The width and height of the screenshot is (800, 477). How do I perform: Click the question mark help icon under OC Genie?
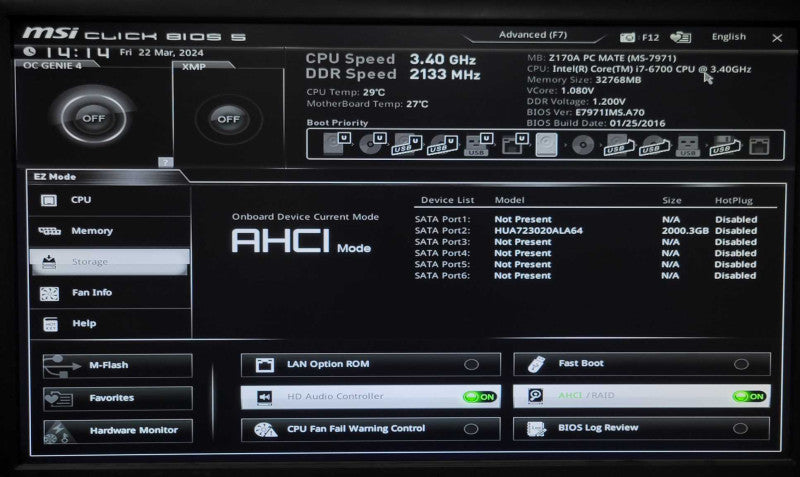click(165, 162)
